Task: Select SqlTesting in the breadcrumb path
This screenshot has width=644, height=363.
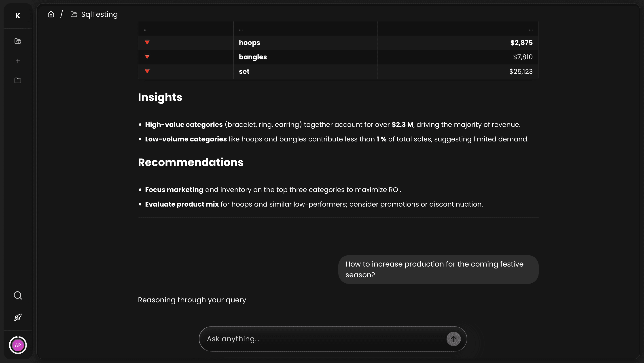Action: (99, 14)
